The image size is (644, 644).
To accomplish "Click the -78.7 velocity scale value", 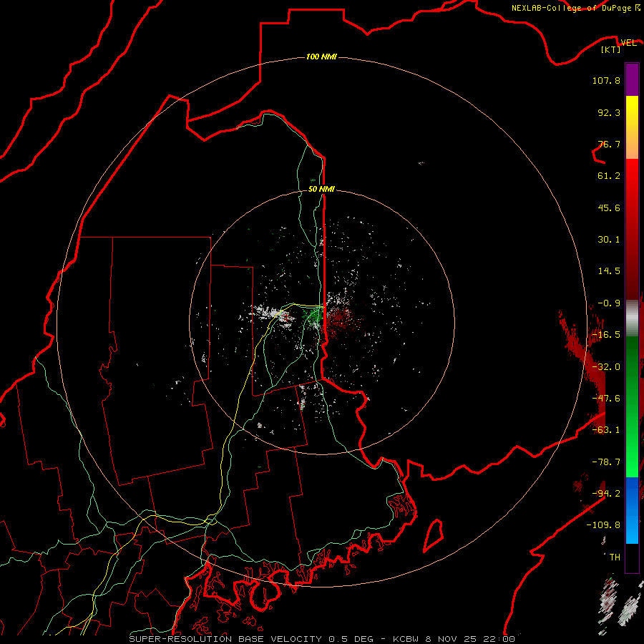I will tap(606, 462).
